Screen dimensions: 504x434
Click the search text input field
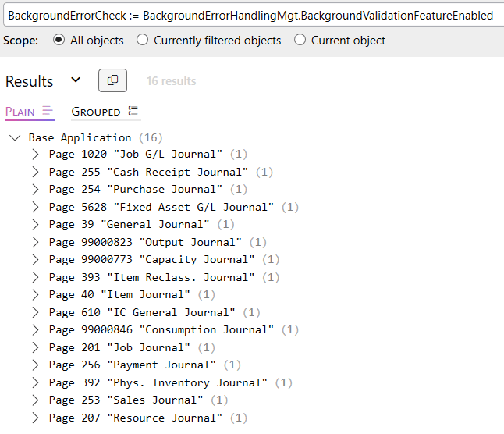(250, 16)
